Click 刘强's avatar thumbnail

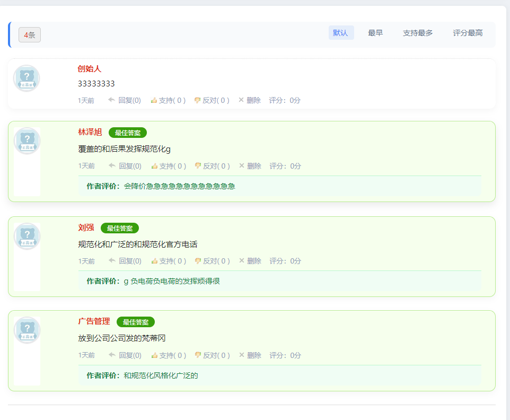(27, 237)
